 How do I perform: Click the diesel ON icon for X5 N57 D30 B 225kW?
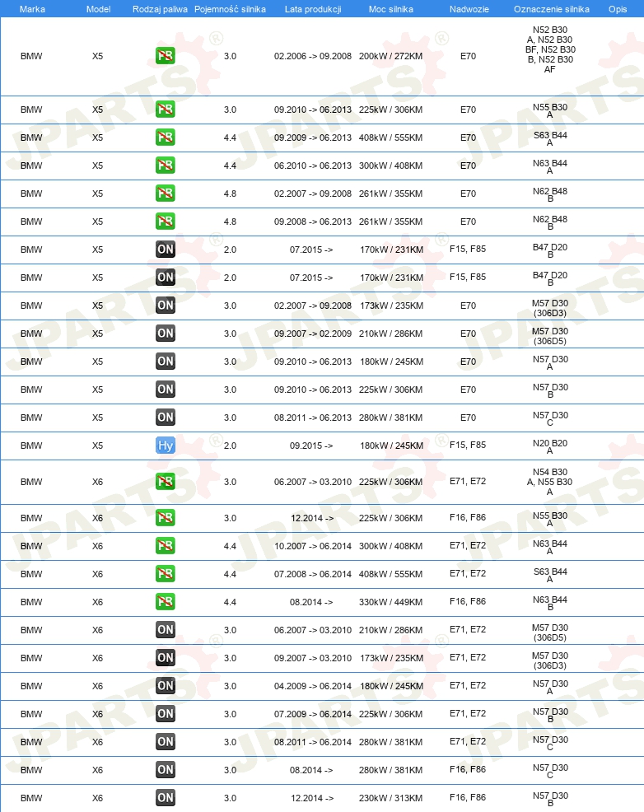click(x=166, y=389)
